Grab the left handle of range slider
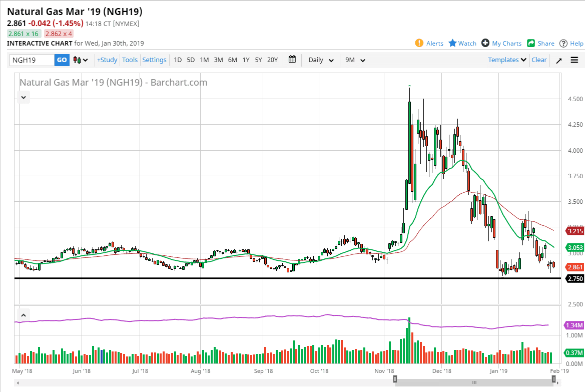Image resolution: width=585 pixels, height=392 pixels. [x=395, y=379]
